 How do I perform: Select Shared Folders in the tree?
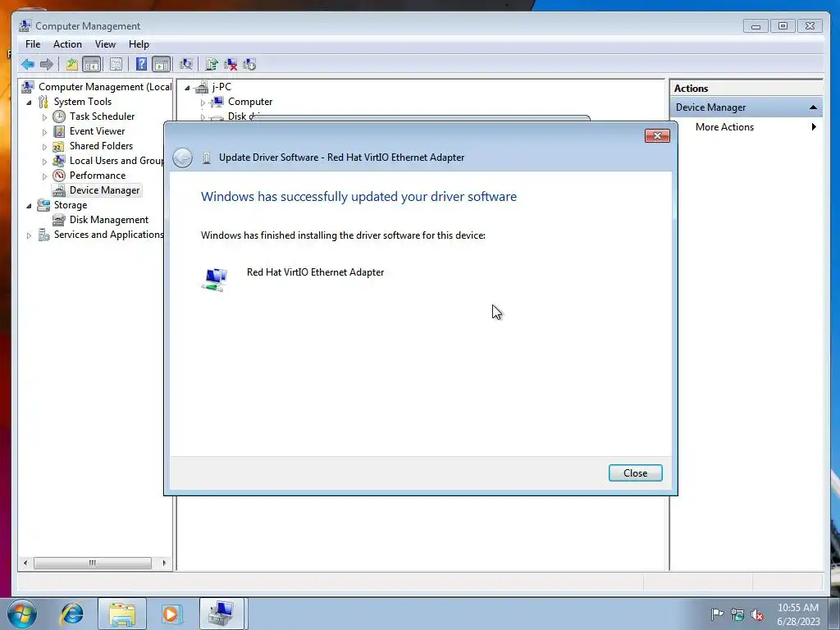(x=101, y=146)
